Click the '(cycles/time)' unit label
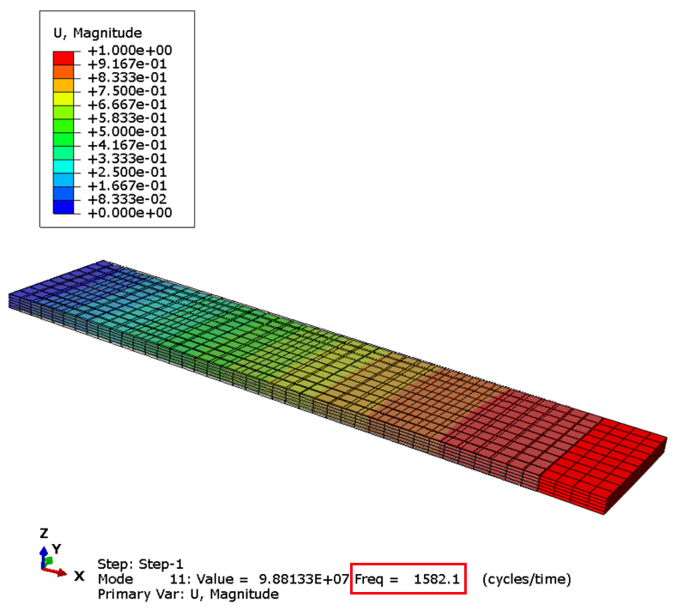 point(526,579)
